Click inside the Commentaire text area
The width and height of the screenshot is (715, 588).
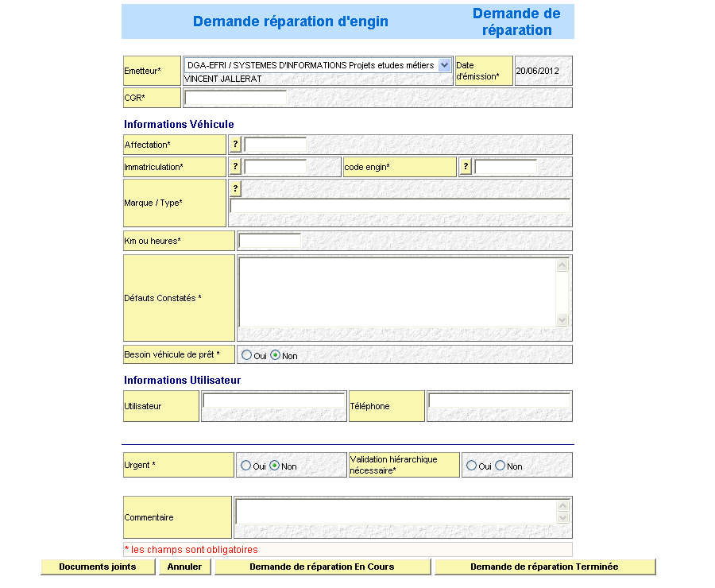(396, 512)
